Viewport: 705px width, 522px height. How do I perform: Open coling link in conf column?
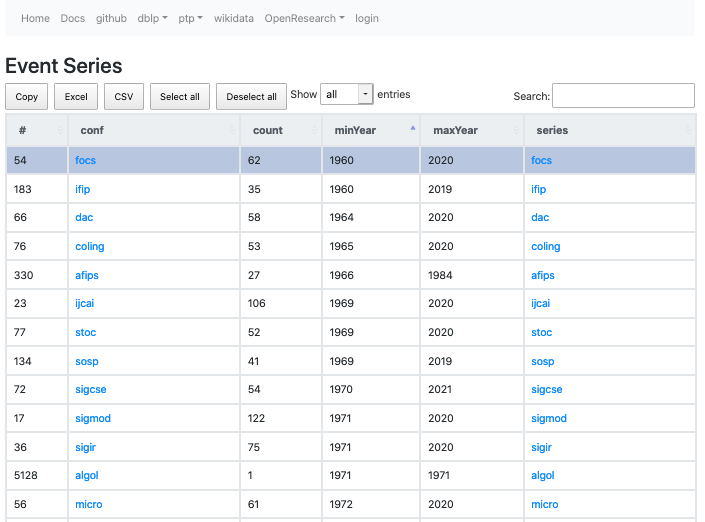tap(90, 246)
